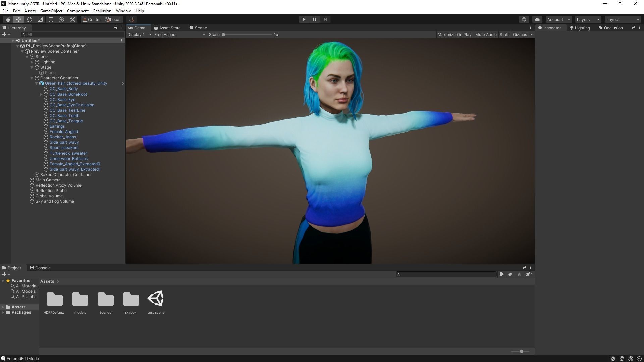
Task: Click the Pause button
Action: (x=314, y=19)
